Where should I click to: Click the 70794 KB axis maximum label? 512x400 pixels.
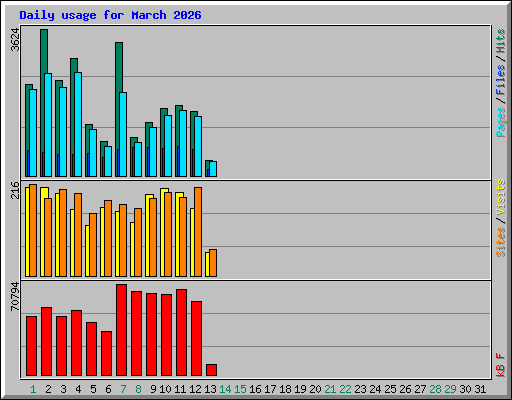15,296
